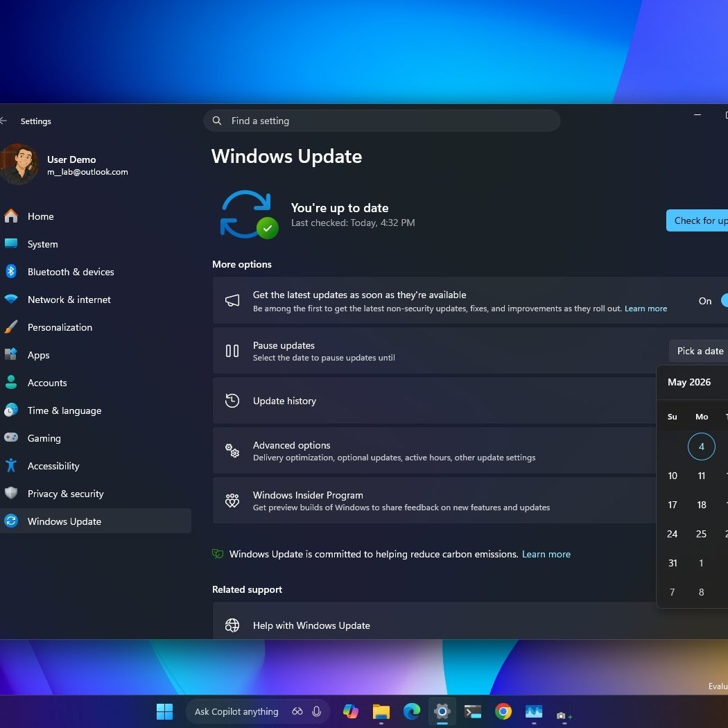Launch Microsoft Edge from the taskbar
Image resolution: width=728 pixels, height=728 pixels.
(412, 711)
